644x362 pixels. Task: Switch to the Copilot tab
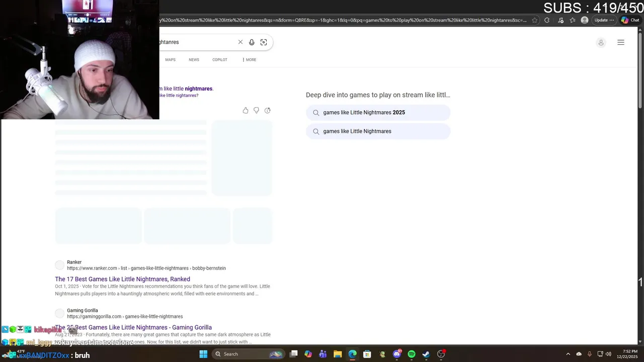tap(220, 60)
